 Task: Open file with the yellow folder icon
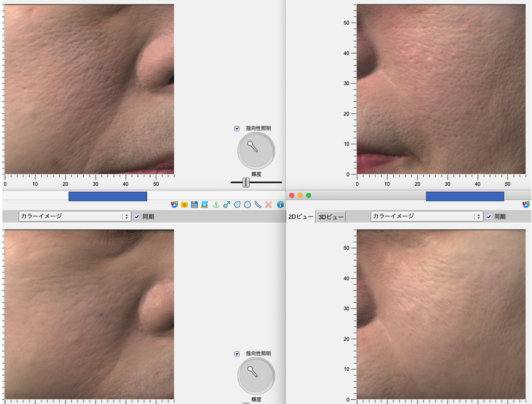coord(185,205)
